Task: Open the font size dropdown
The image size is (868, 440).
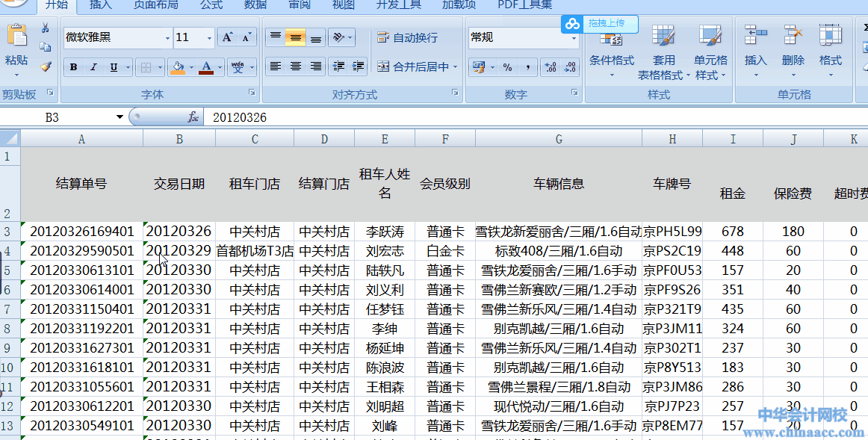Action: point(207,37)
